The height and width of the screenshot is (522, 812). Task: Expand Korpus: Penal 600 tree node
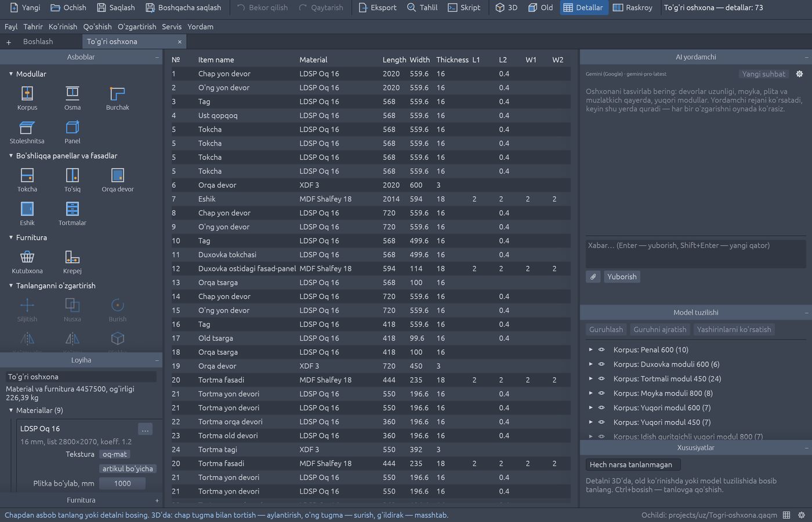(x=590, y=350)
